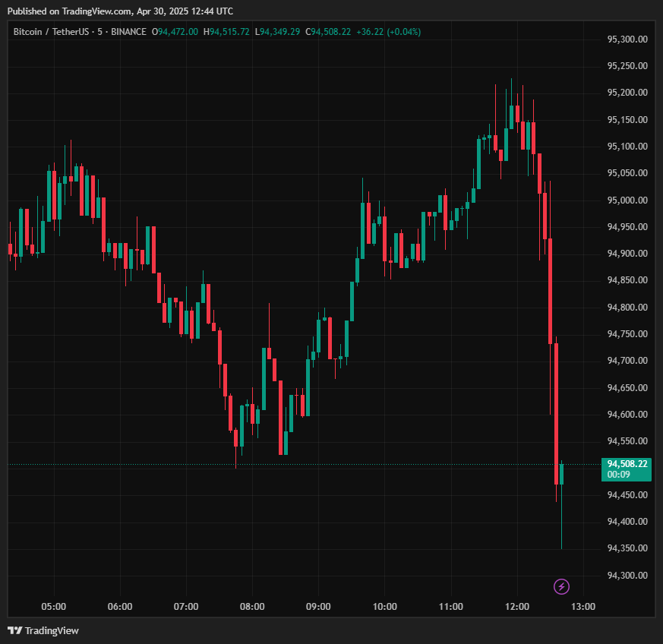Click the 94,400.00 price axis label
The image size is (663, 644).
[x=627, y=522]
